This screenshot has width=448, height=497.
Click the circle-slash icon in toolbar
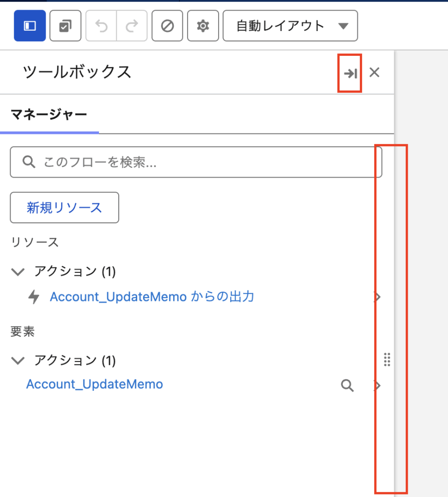(x=167, y=26)
